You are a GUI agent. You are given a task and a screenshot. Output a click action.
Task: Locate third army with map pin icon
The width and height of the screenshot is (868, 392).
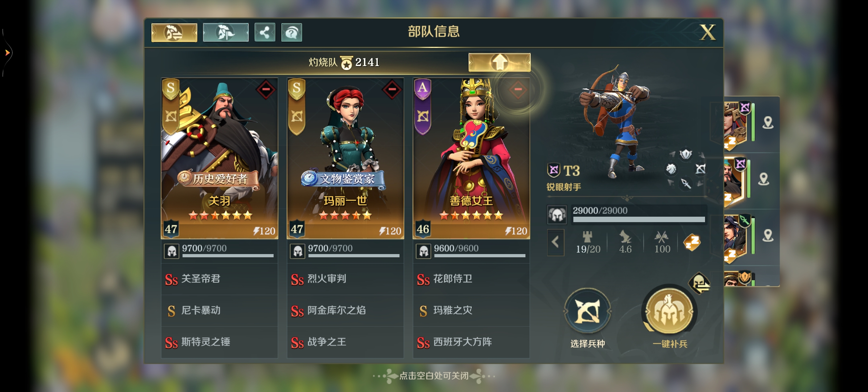pyautogui.click(x=768, y=236)
